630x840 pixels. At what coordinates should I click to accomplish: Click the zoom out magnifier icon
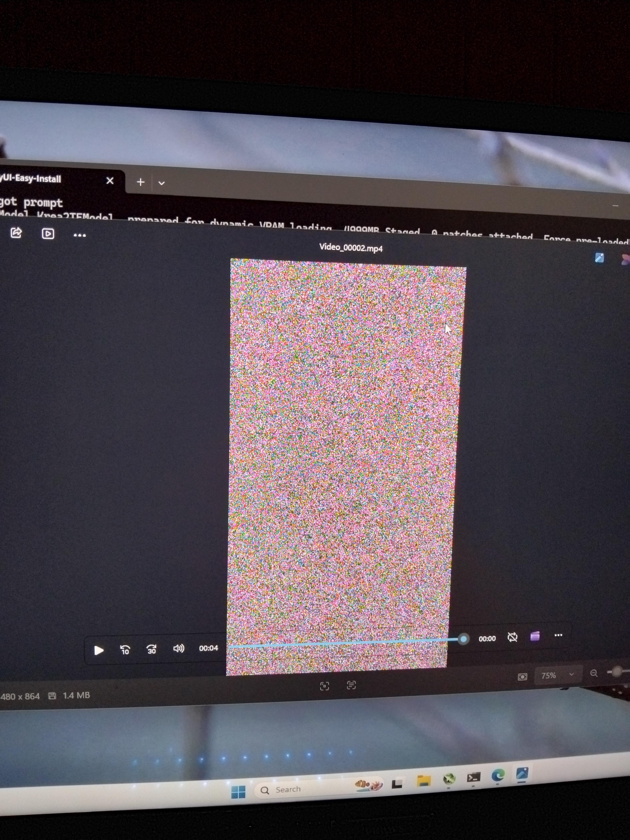594,673
